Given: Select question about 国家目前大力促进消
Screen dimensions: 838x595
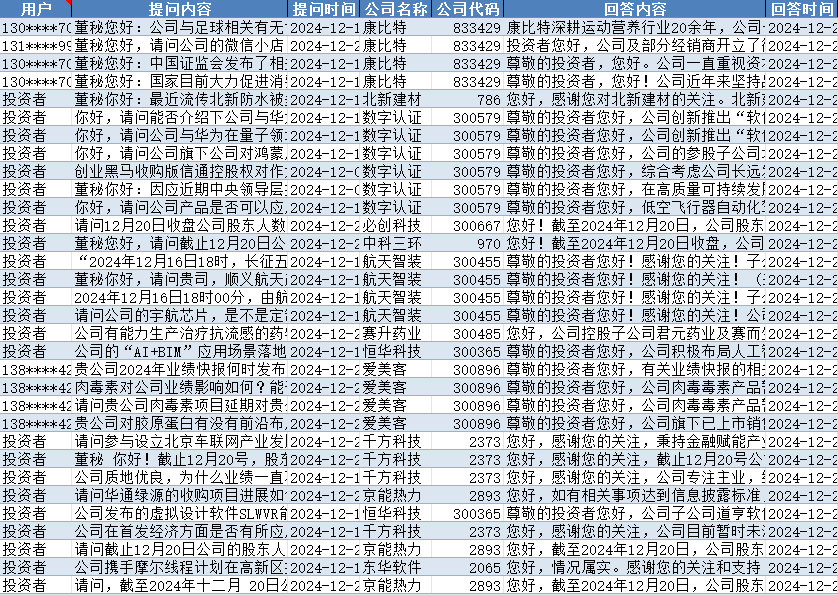Looking at the screenshot, I should click(180, 81).
